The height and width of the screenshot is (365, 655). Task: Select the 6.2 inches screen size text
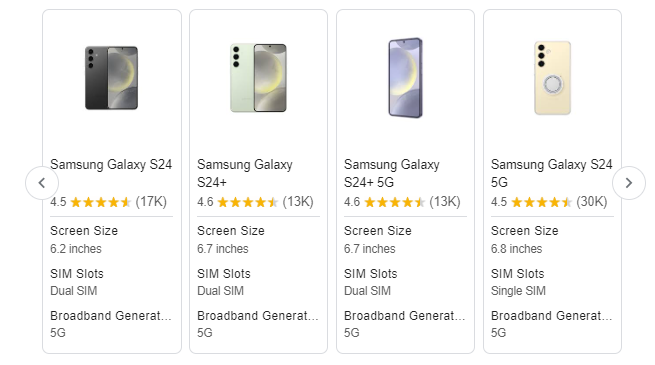click(76, 249)
